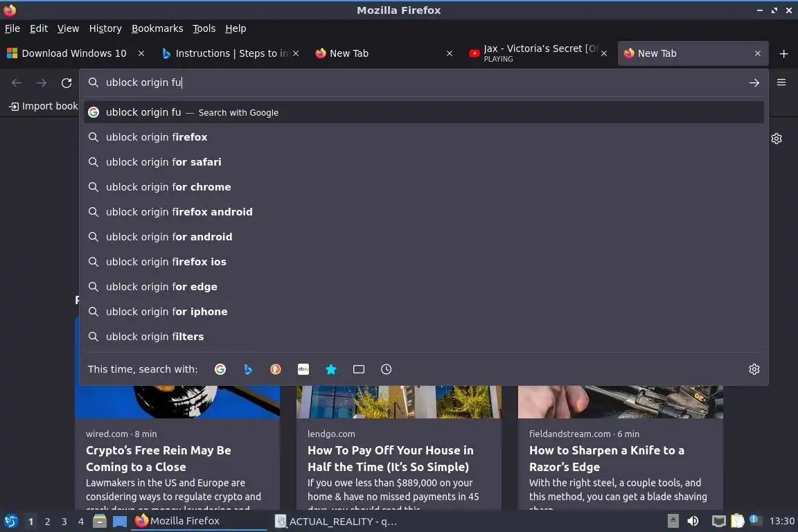Switch to workspace 3
Image resolution: width=798 pixels, height=532 pixels.
click(x=64, y=522)
